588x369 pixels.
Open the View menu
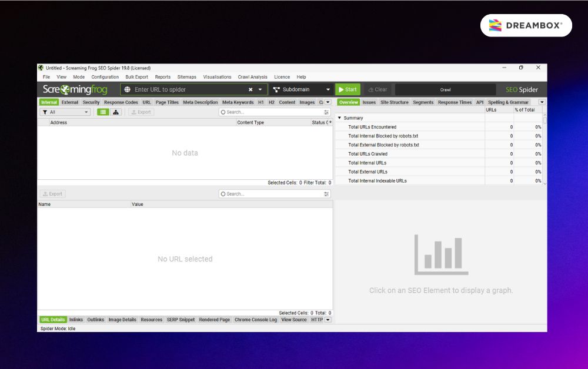62,77
